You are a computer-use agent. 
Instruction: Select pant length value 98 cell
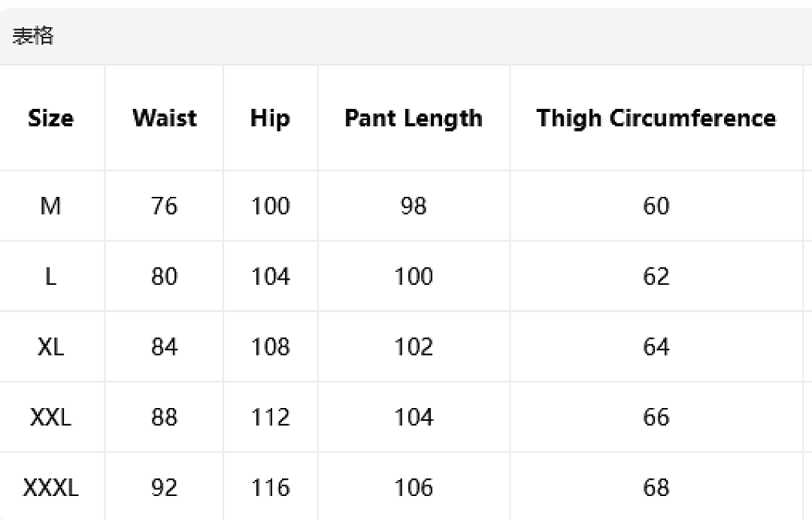click(414, 206)
